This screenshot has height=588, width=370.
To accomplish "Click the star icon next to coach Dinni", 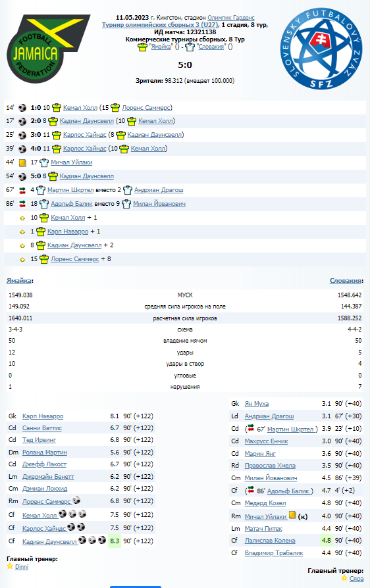I will tap(10, 566).
